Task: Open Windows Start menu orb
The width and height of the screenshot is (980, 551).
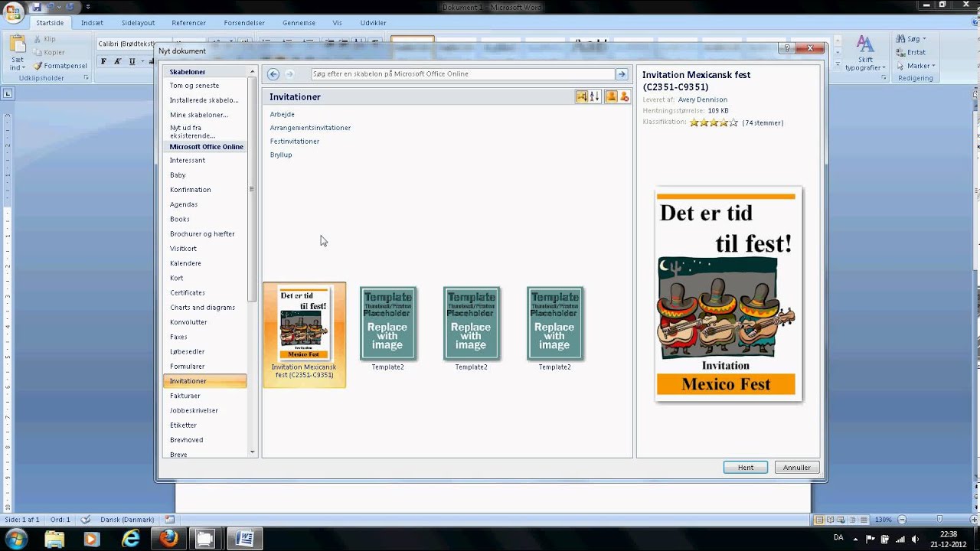Action: [16, 538]
